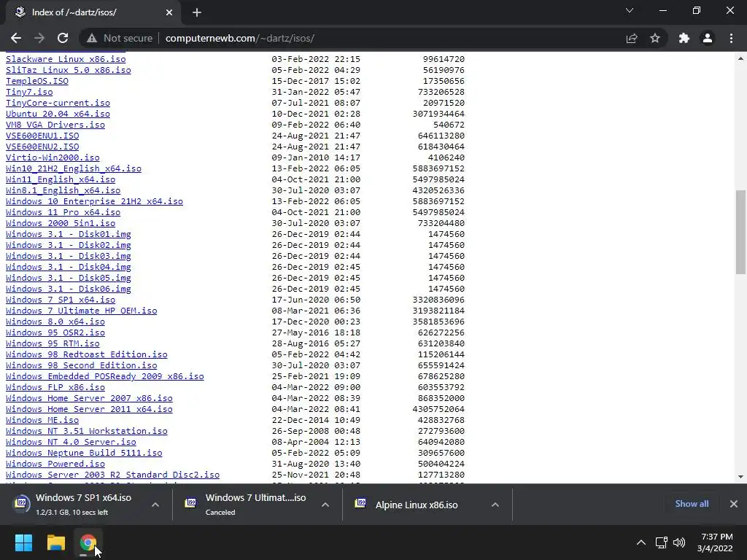Click the VSE600ENU2.ISO link
The width and height of the screenshot is (747, 560).
tap(42, 147)
